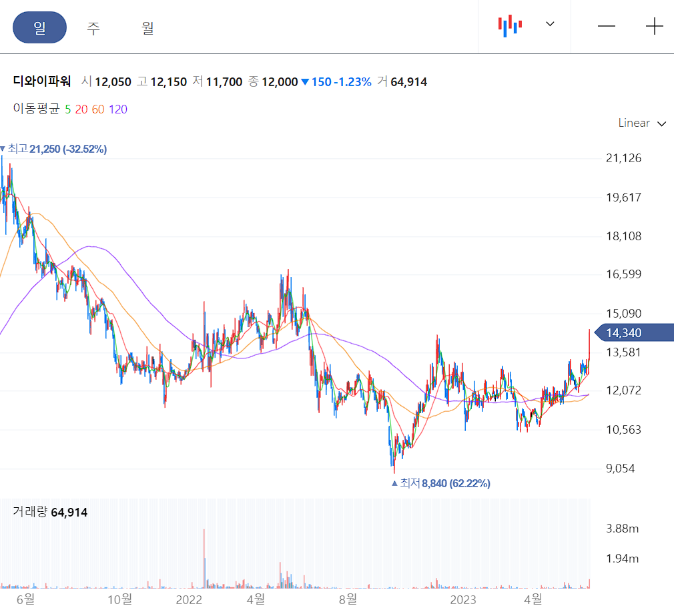Screen dimensions: 674x616
Task: Click the 6월 date axis label
Action: click(25, 599)
